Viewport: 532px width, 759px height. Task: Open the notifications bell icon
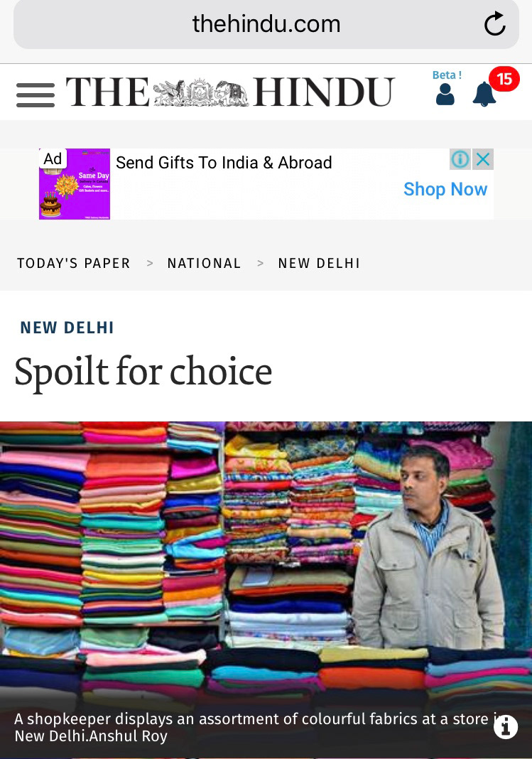click(x=484, y=95)
